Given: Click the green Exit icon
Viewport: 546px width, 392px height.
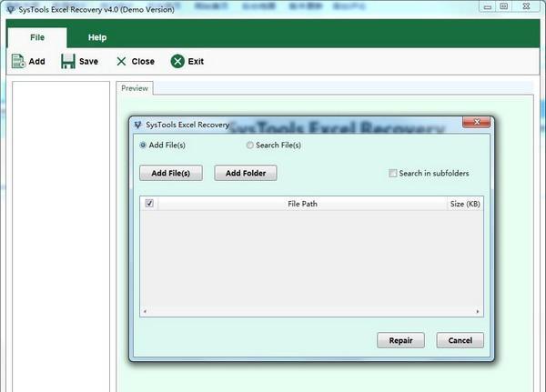Looking at the screenshot, I should (x=177, y=61).
